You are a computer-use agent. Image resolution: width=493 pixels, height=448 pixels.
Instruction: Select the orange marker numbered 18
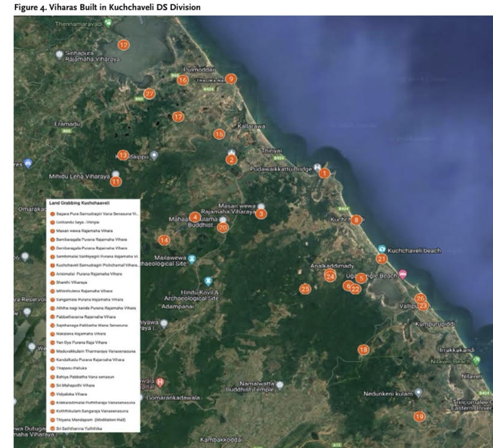click(x=363, y=349)
